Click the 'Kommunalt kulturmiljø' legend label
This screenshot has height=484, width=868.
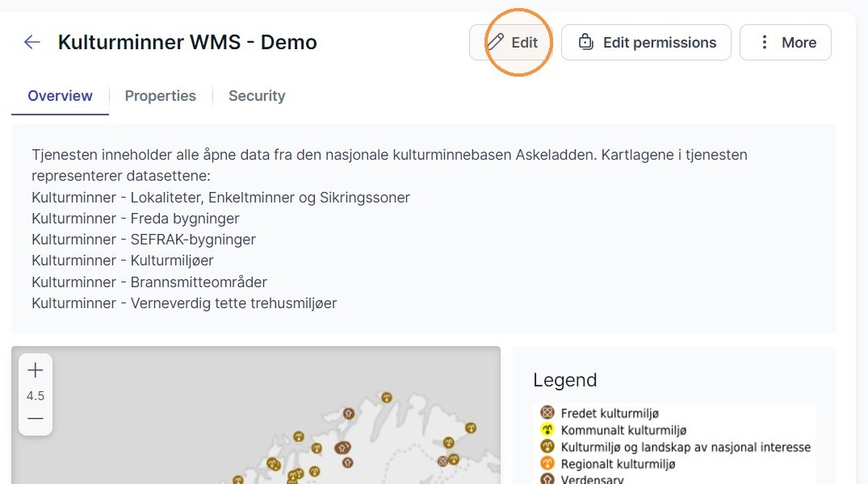(x=624, y=430)
